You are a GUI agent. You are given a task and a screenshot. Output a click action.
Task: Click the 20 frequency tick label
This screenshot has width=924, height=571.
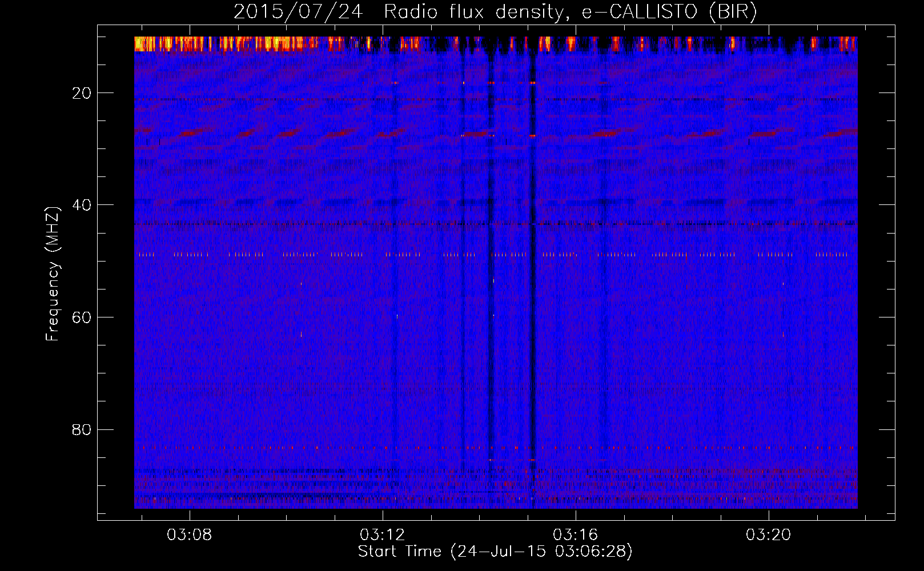pos(82,93)
